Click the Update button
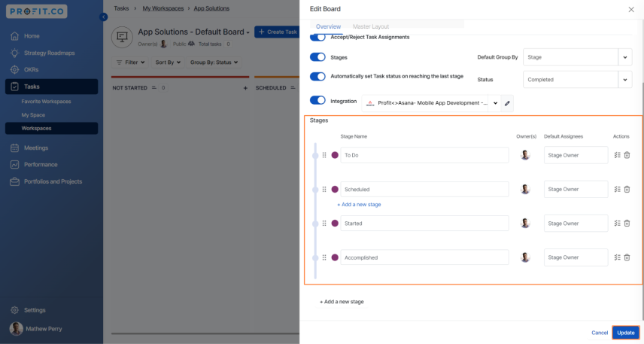Screen dimensions: 644x344 click(626, 333)
